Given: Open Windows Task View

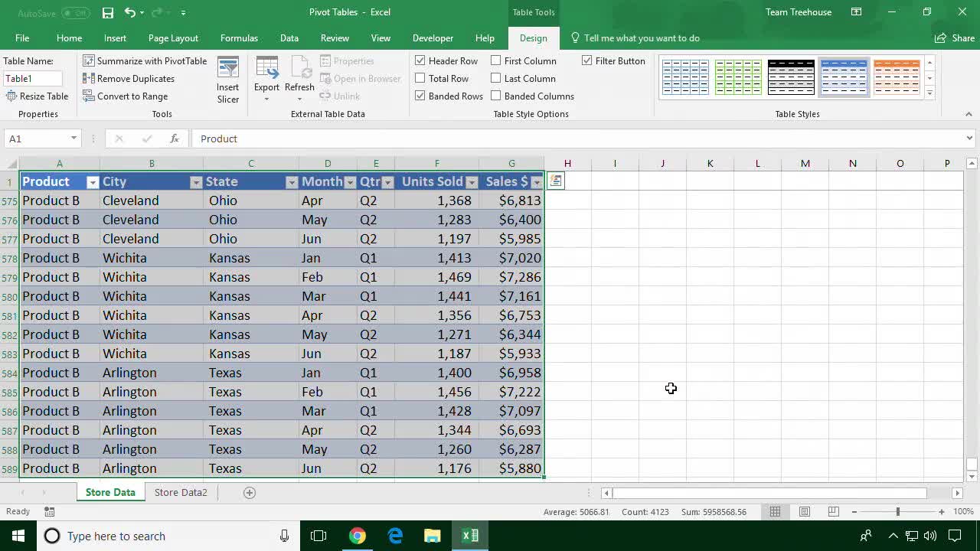Looking at the screenshot, I should (318, 536).
